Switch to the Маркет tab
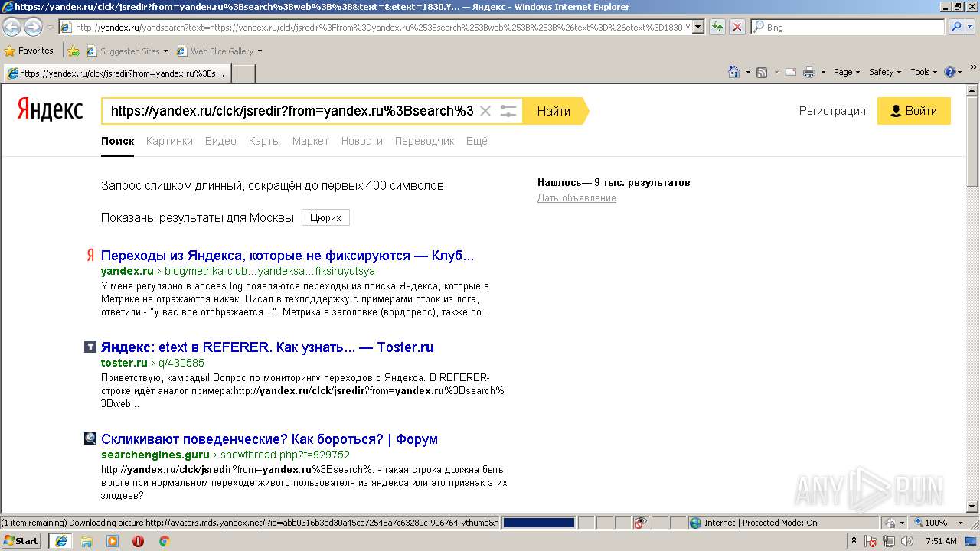 click(311, 141)
